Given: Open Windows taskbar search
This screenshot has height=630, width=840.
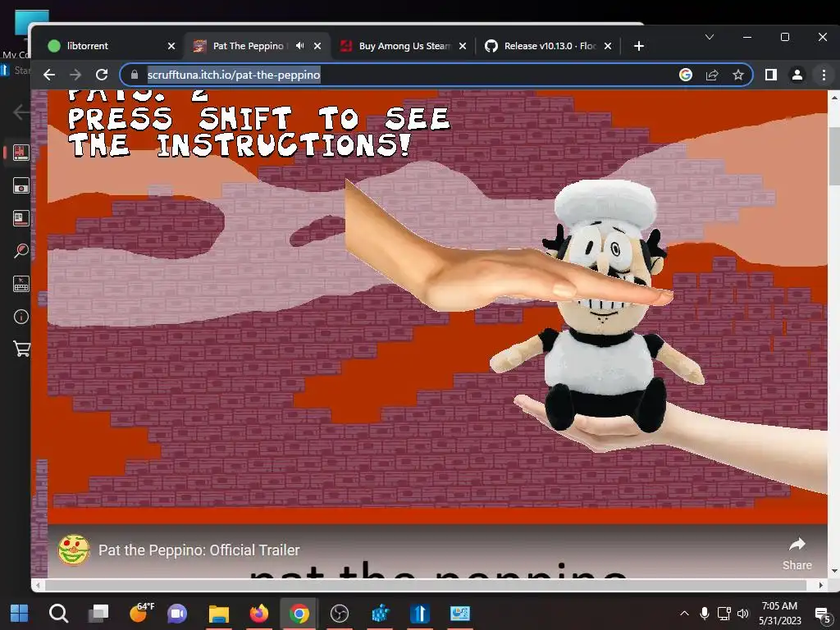Looking at the screenshot, I should pos(58,614).
